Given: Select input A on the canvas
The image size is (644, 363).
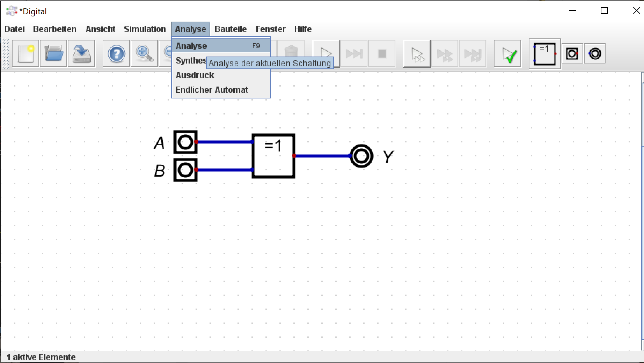Looking at the screenshot, I should (185, 142).
